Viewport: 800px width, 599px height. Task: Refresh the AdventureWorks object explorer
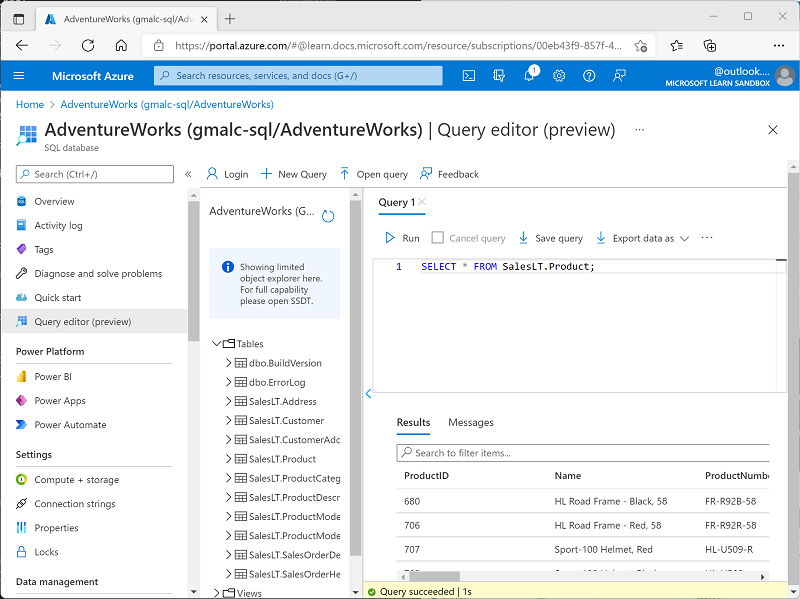pos(328,216)
